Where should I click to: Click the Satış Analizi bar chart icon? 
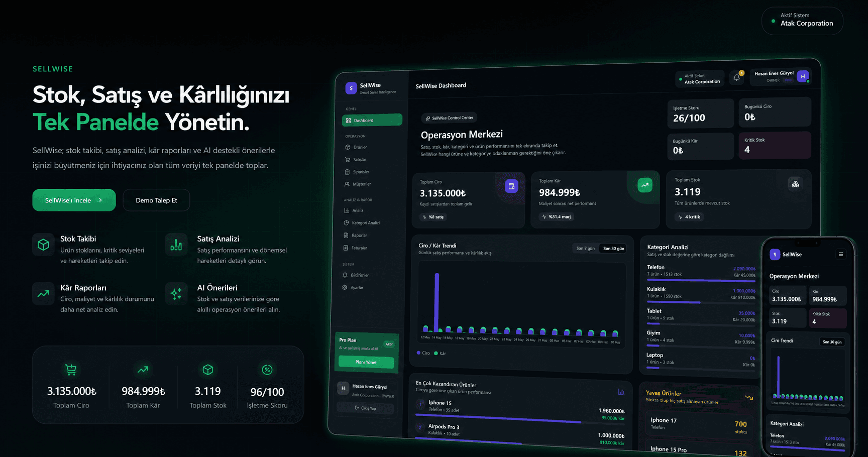176,245
